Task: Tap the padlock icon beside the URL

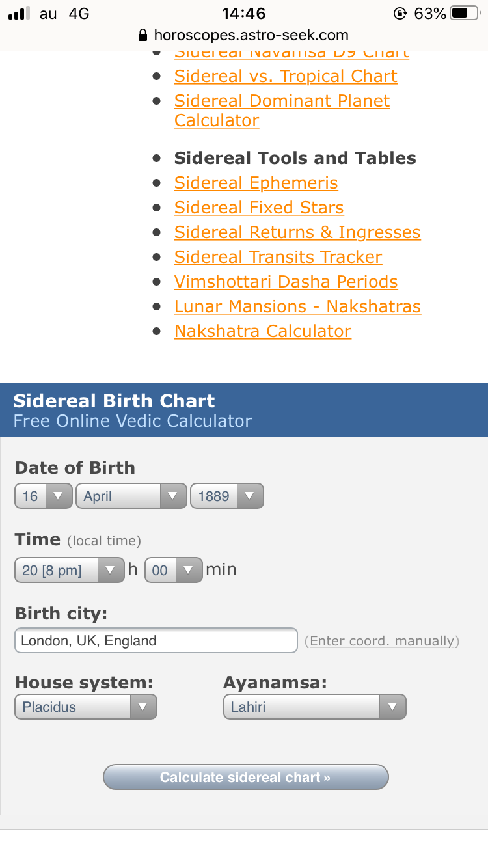Action: [144, 35]
